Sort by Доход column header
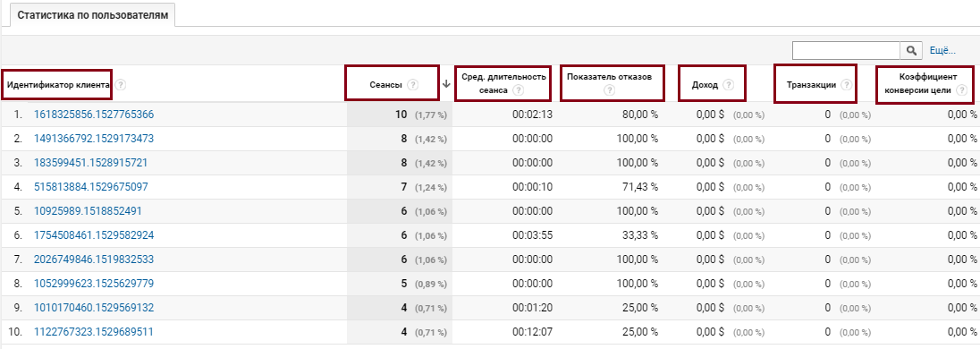Image resolution: width=980 pixels, height=349 pixels. (705, 84)
